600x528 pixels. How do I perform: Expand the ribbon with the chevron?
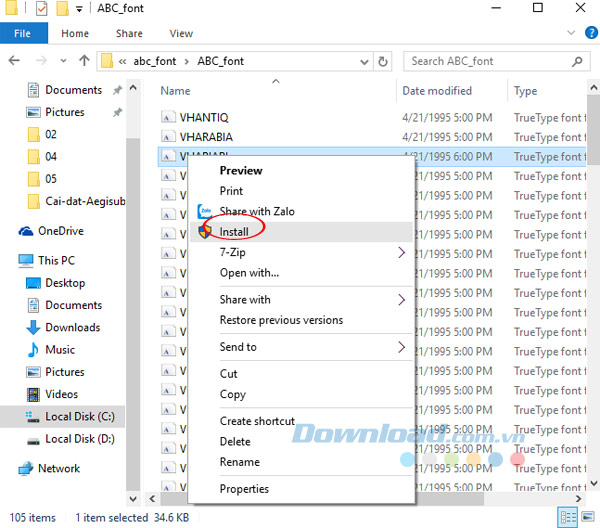tap(571, 33)
